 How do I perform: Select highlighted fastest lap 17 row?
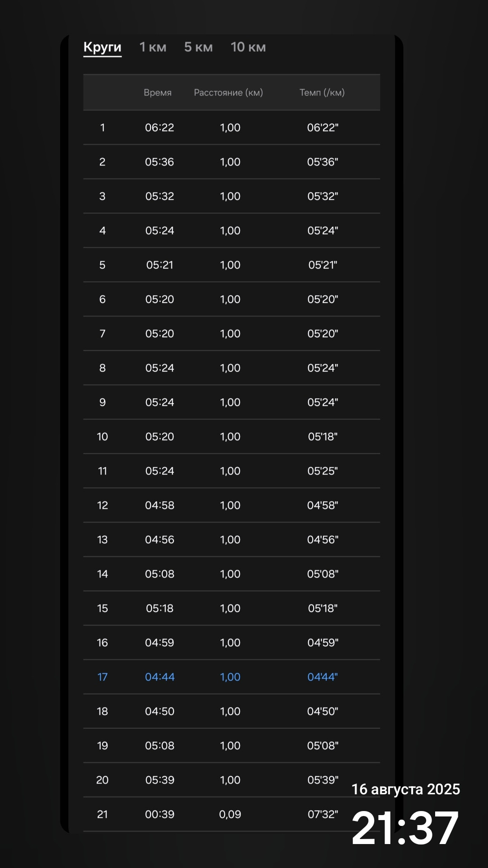point(231,677)
